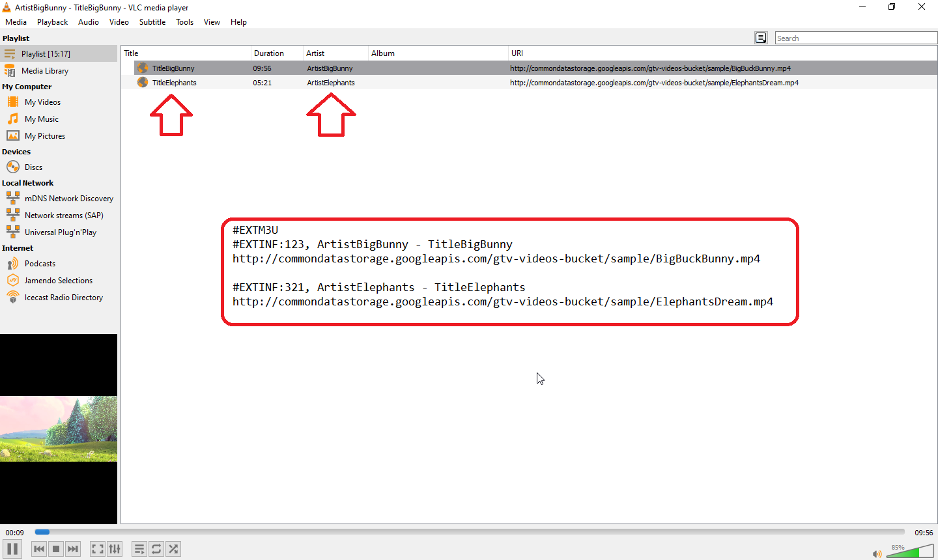Click elapsed time label 00:09

click(15, 533)
